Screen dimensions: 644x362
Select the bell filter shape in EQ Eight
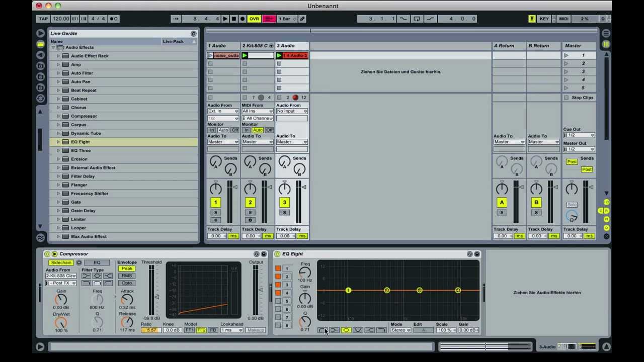click(346, 330)
